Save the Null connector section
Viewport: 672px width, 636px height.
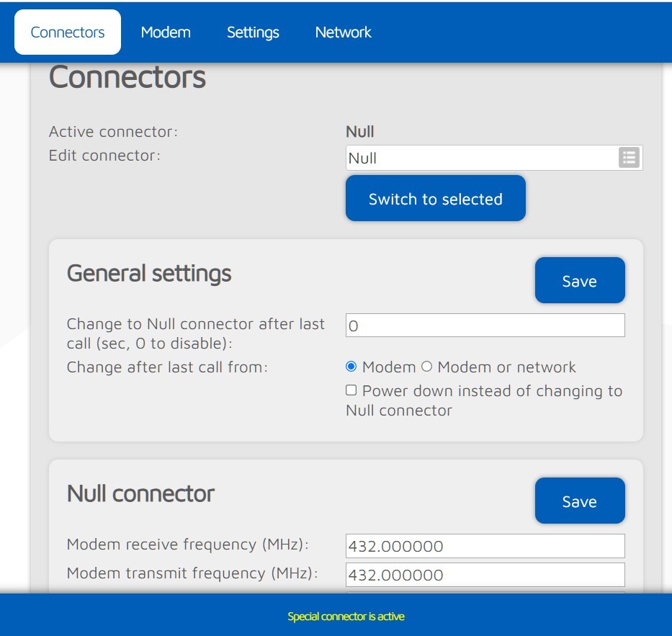coord(579,501)
